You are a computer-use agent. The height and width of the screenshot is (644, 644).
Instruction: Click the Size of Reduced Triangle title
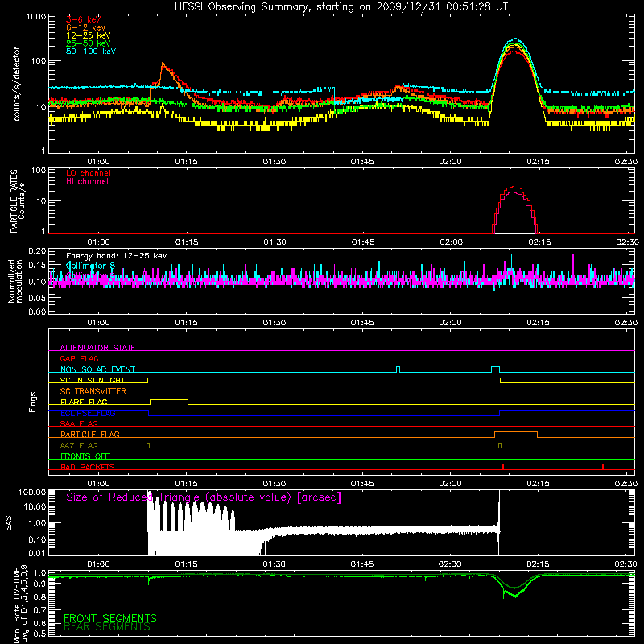point(204,497)
